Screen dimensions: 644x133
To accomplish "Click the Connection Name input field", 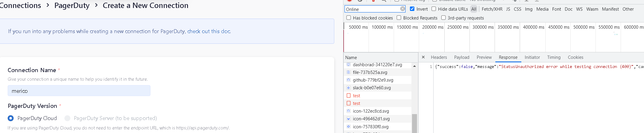I will click(x=79, y=91).
